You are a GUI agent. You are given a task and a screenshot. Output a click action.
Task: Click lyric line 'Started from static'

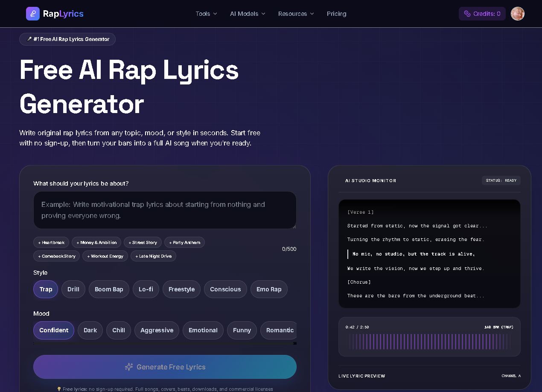(417, 226)
